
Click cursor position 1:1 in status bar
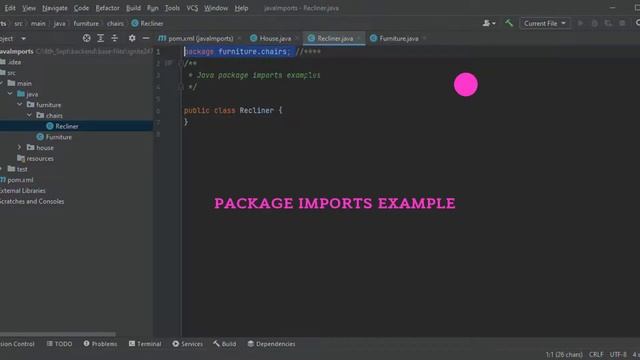564,354
